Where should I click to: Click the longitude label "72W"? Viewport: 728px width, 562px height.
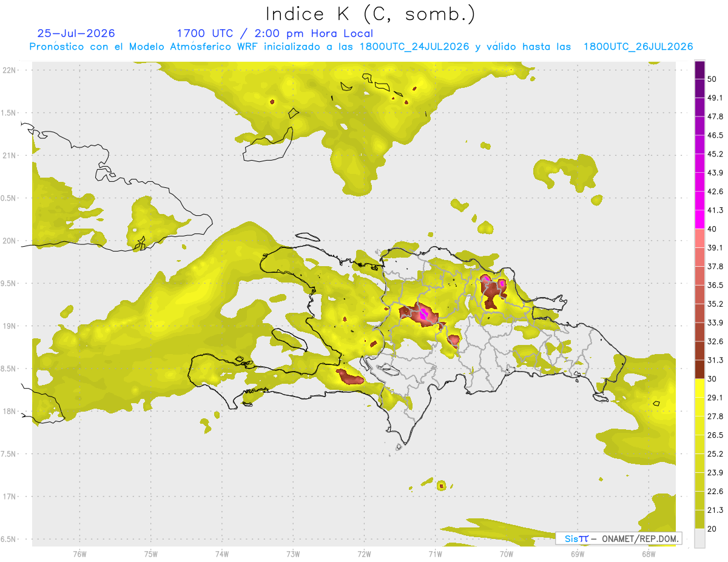[364, 554]
